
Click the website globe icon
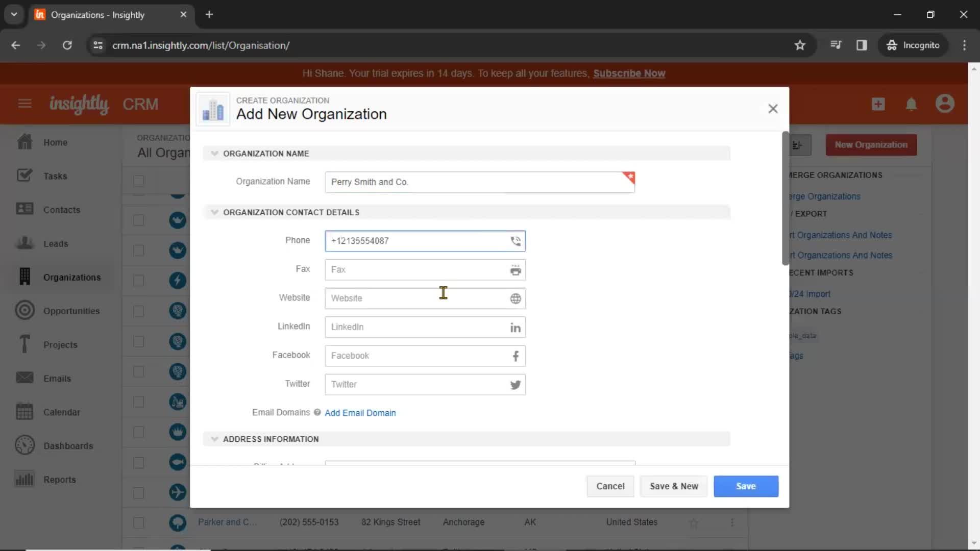point(516,298)
